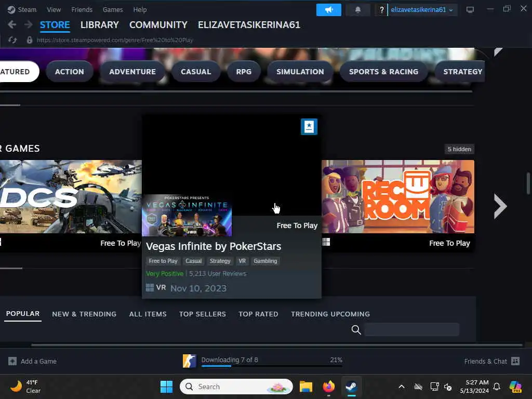Image resolution: width=532 pixels, height=399 pixels.
Task: Open the Counter-Strike download icon
Action: (x=189, y=361)
